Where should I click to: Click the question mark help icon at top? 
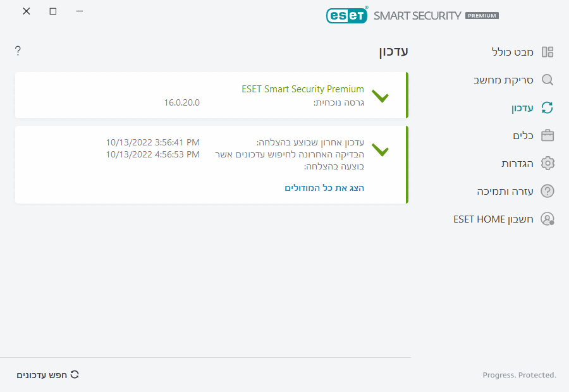tap(18, 51)
